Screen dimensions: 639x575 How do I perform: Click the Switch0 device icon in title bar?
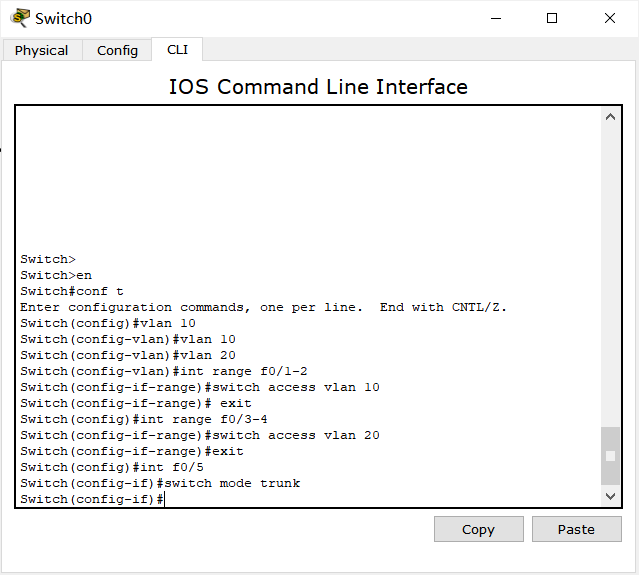point(19,18)
